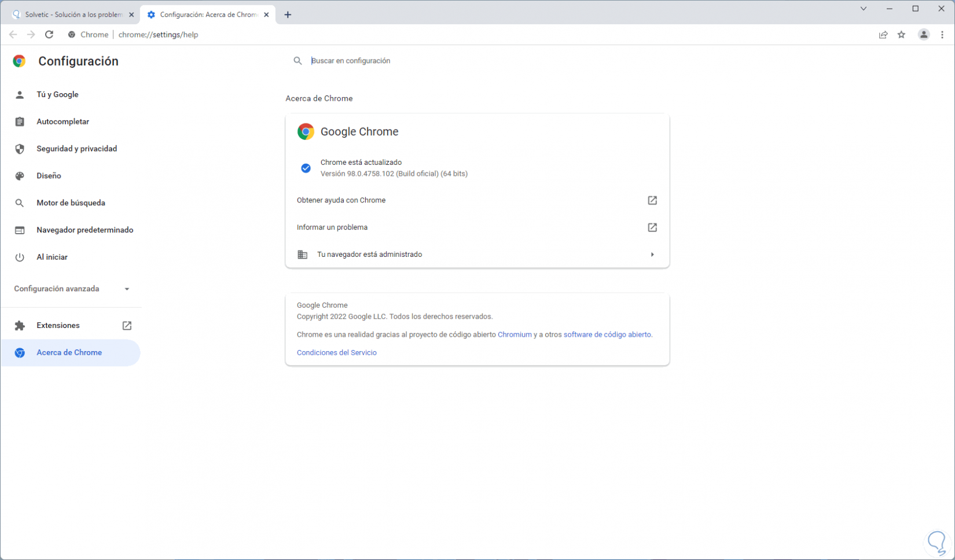Open Chrome three-dot menu
Image resolution: width=955 pixels, height=560 pixels.
pyautogui.click(x=942, y=35)
